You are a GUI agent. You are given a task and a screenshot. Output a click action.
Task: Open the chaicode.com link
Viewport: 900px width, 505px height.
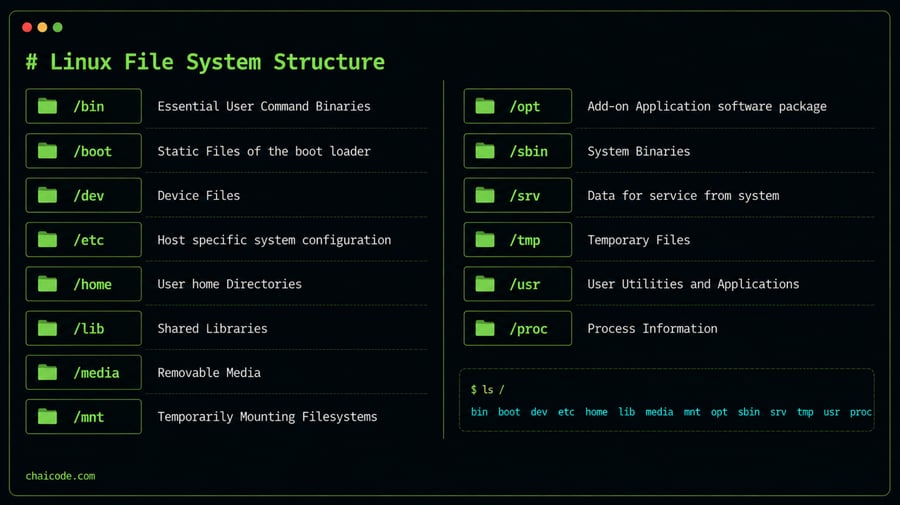[x=60, y=476]
